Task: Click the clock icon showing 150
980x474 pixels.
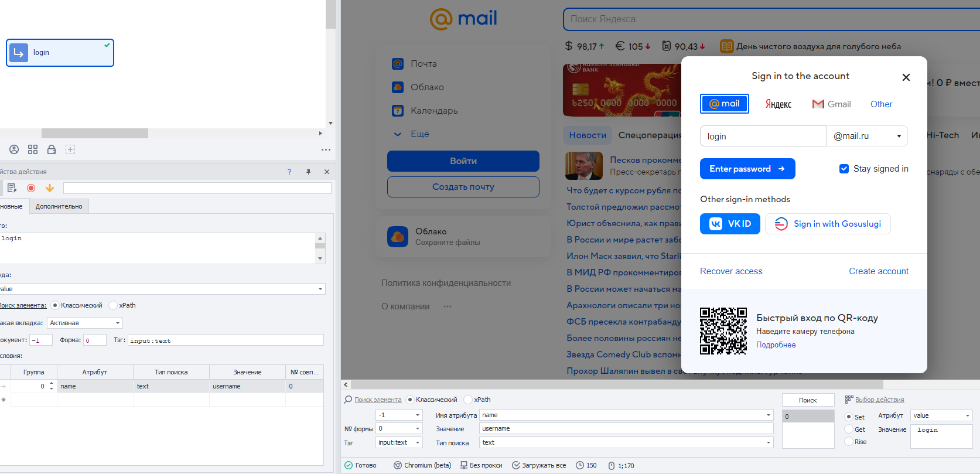Action: 580,465
